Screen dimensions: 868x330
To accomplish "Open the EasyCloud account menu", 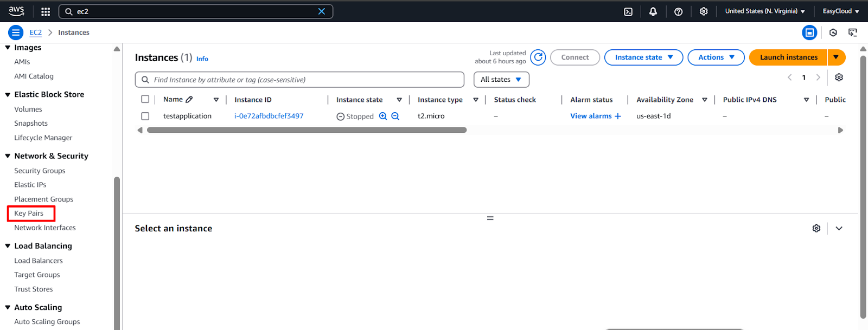I will click(x=841, y=11).
